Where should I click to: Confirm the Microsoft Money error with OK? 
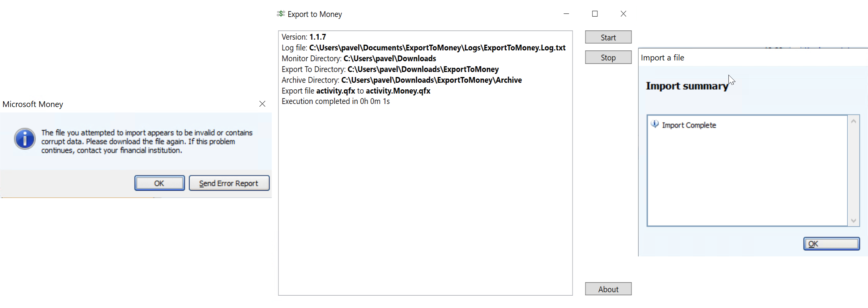coord(159,183)
